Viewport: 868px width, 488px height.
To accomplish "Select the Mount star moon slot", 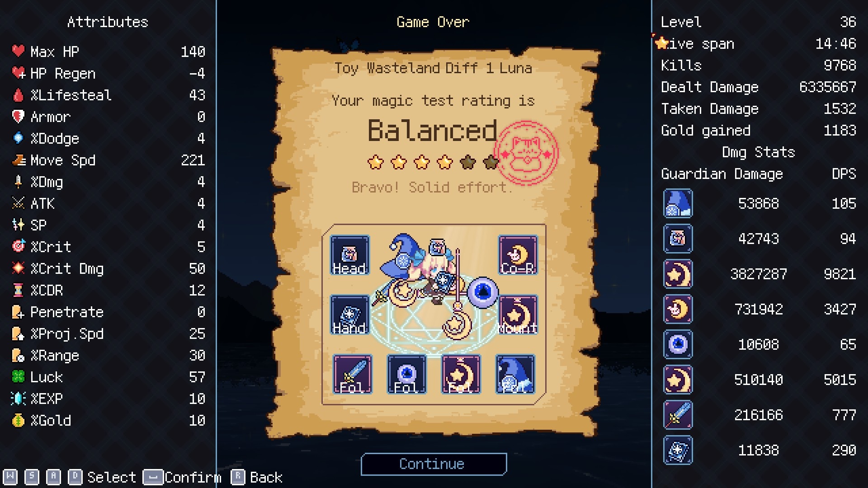I will (518, 315).
